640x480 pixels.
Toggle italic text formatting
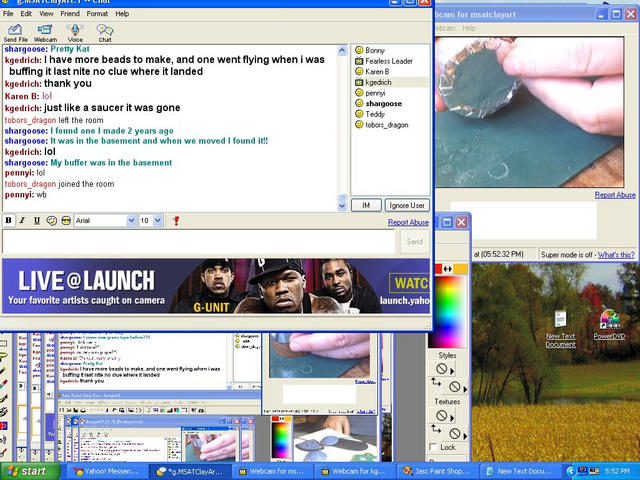[x=22, y=221]
